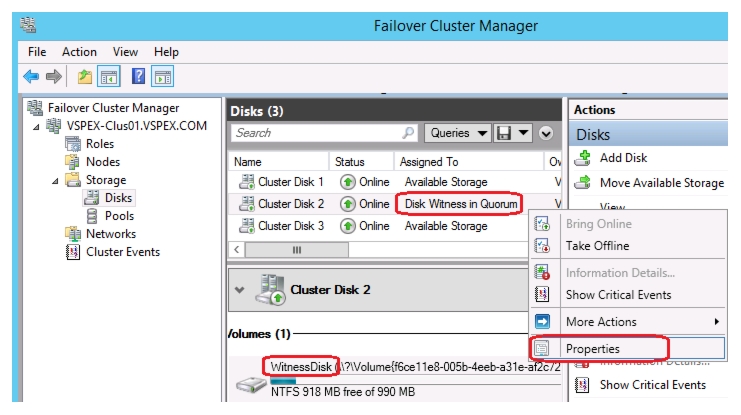Click the magnifier icon in Search box

pyautogui.click(x=408, y=133)
